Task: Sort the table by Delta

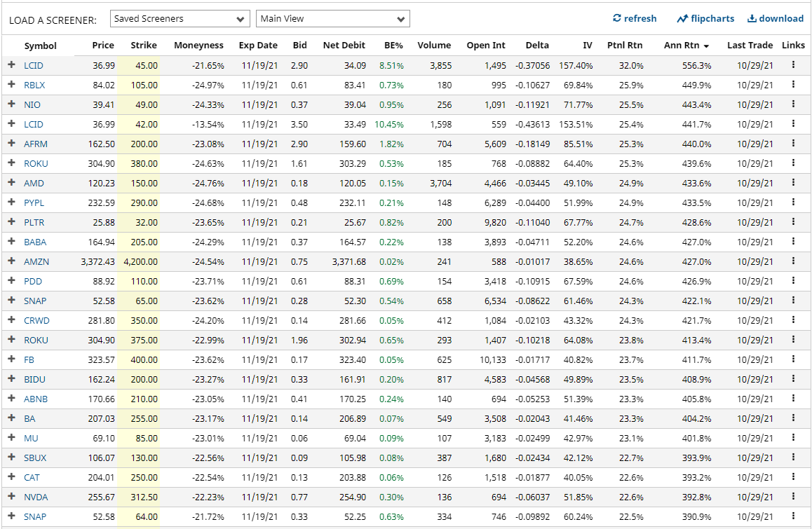Action: coord(537,45)
